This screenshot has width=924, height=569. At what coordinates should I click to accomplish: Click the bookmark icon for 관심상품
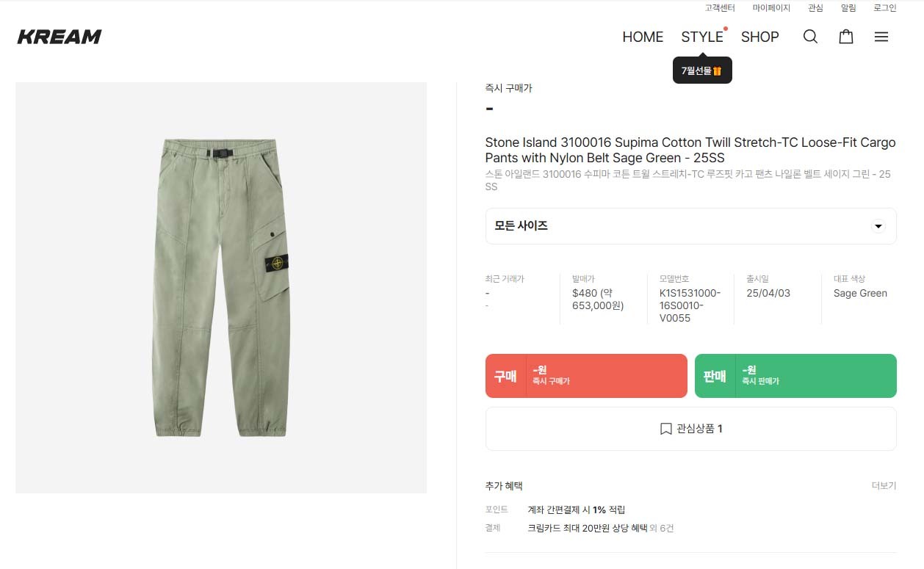click(666, 429)
